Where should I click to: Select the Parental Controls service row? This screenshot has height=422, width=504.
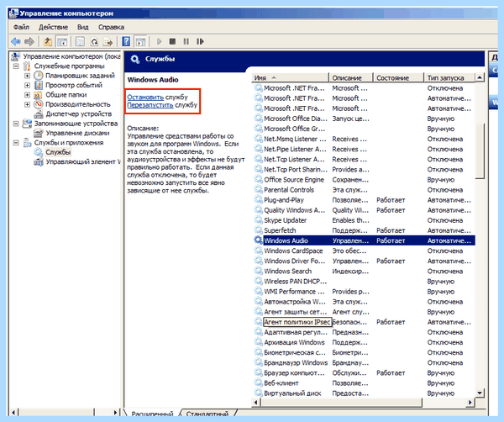click(x=365, y=190)
